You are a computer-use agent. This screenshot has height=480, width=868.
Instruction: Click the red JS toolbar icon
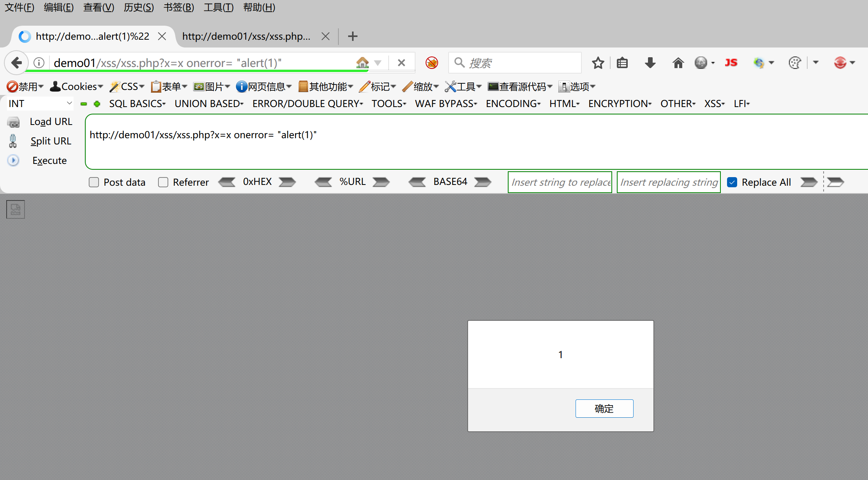731,63
